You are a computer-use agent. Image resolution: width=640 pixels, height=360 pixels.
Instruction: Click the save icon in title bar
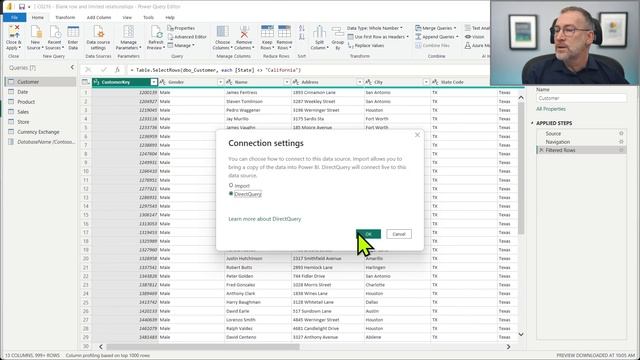tap(22, 7)
